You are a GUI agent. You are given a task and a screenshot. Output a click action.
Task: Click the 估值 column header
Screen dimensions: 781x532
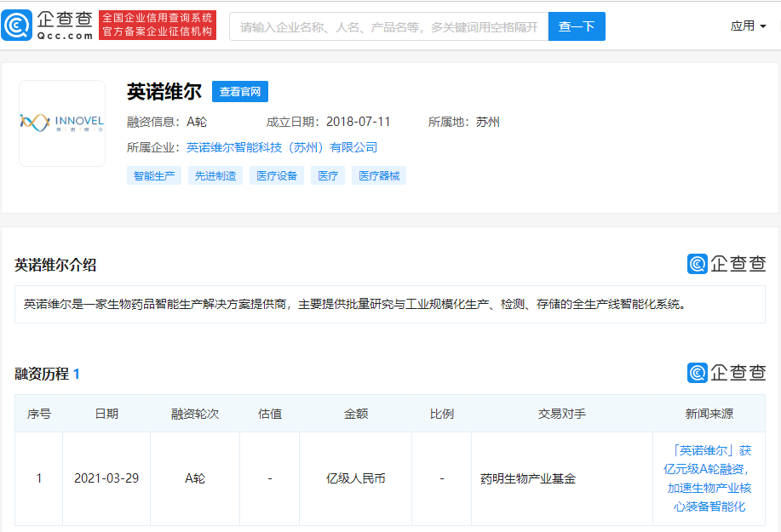(270, 414)
